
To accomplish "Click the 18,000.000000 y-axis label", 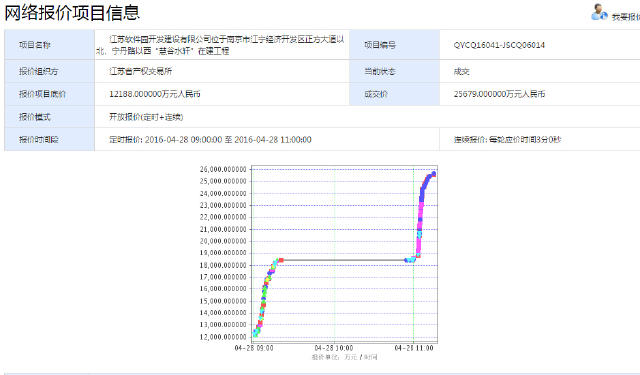I will click(223, 265).
